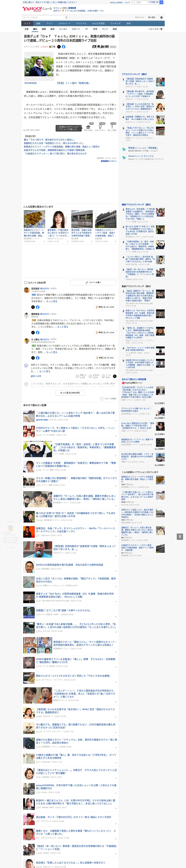
Task: Expand 片上徹也's comment with もっと見る
Action: click(x=52, y=352)
